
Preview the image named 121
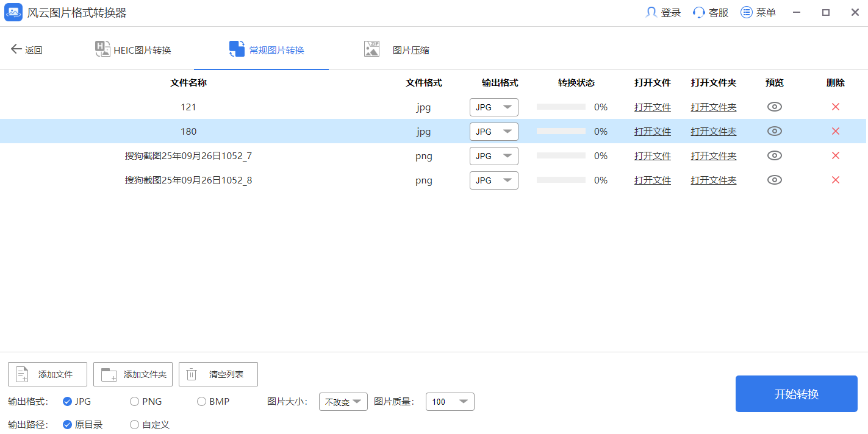tap(774, 107)
